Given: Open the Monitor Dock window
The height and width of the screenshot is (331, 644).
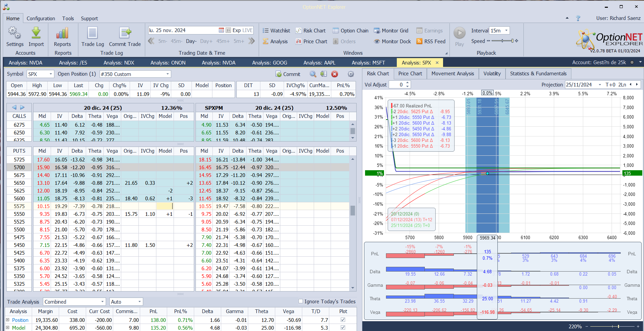Looking at the screenshot, I should click(392, 42).
